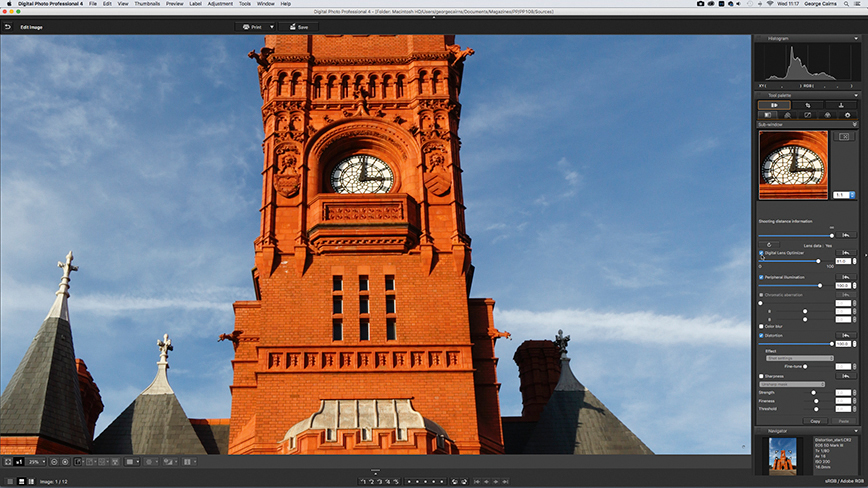868x488 pixels.
Task: Uncheck the Peripheral illumination checkbox
Action: click(x=761, y=277)
